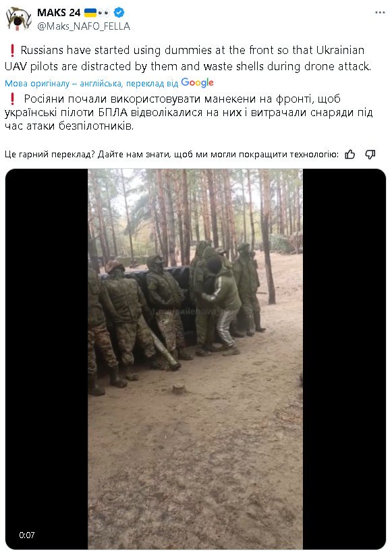Click the 0:07 video duration label
392x555 pixels.
point(27,535)
